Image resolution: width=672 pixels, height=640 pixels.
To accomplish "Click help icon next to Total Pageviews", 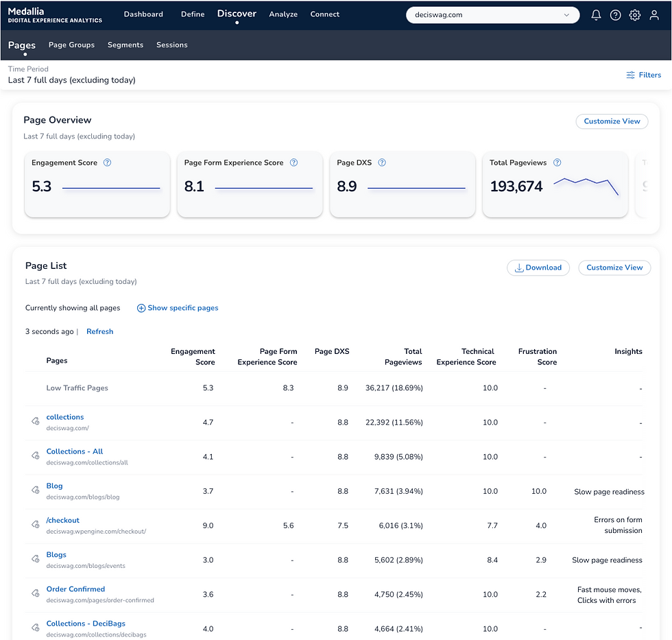I will [557, 163].
